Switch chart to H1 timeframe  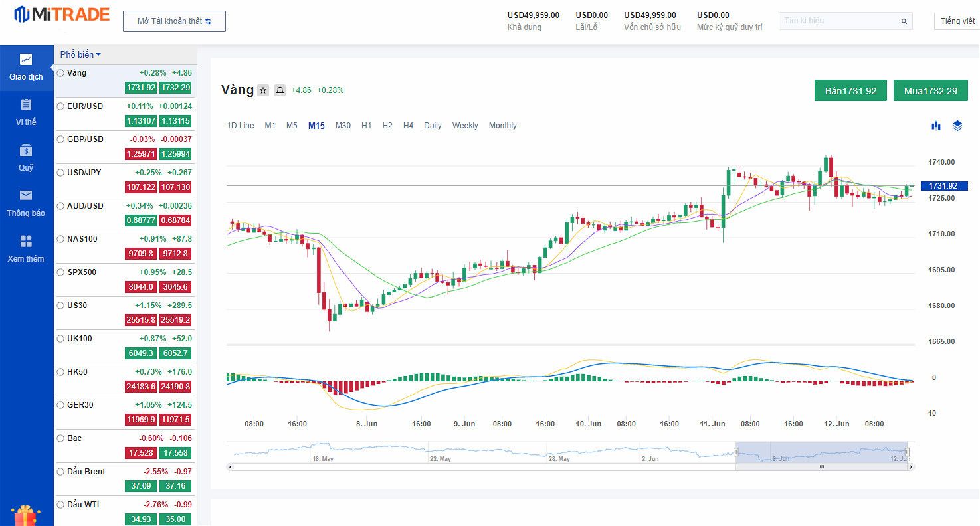[x=366, y=126]
